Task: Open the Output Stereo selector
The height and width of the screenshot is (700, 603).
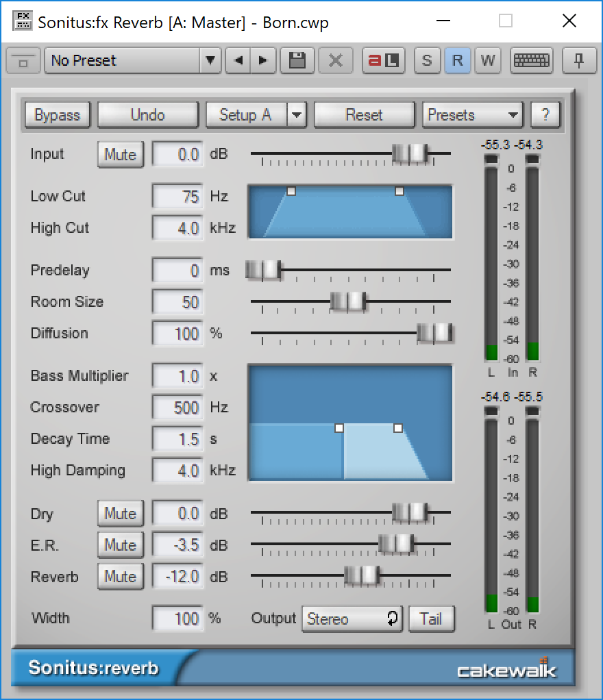Action: 352,618
